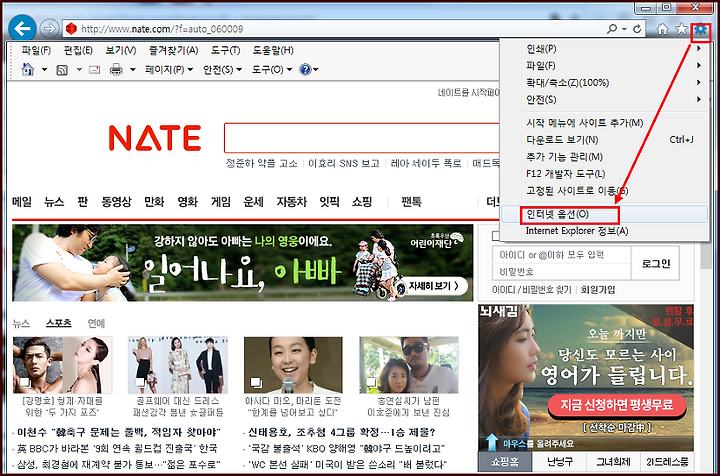Open the 쇼핑 navigation link

pyautogui.click(x=362, y=202)
